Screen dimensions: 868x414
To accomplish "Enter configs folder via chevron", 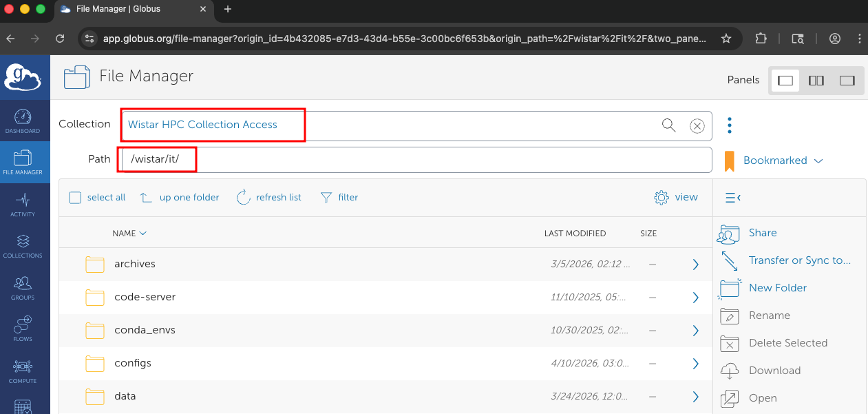I will pyautogui.click(x=695, y=364).
